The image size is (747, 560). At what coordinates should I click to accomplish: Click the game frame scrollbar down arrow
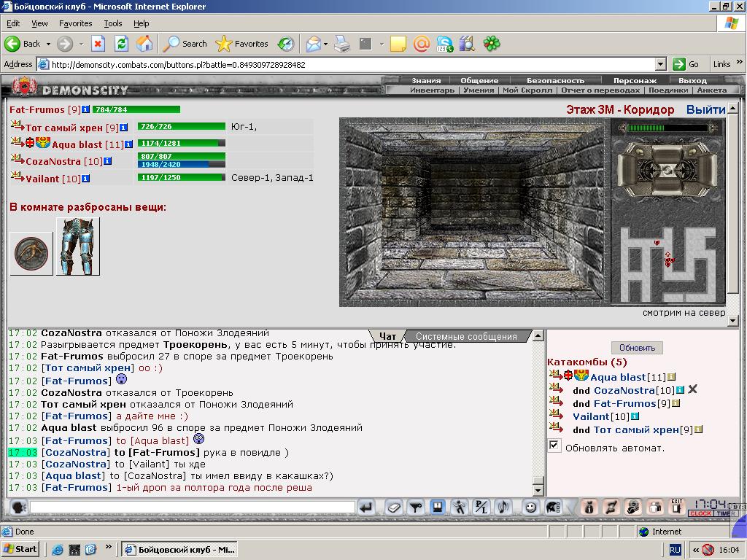point(732,321)
